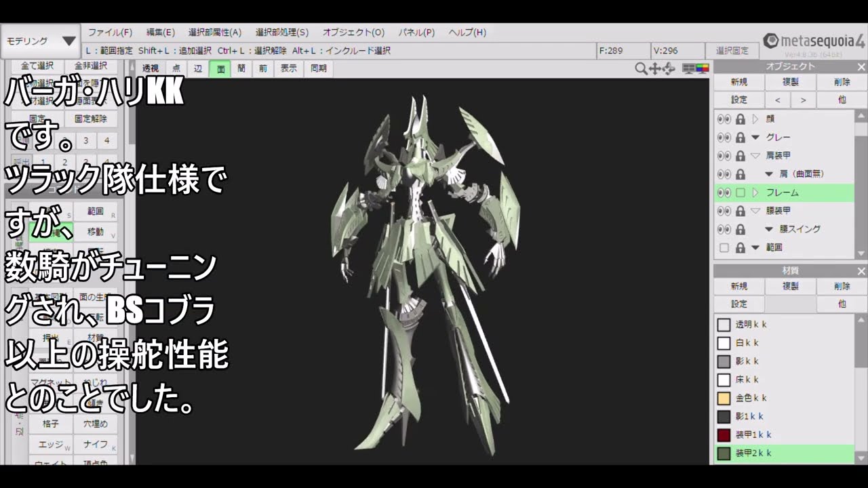This screenshot has width=868, height=488.
Task: Collapse the 肩装甲 object group
Action: tap(755, 155)
